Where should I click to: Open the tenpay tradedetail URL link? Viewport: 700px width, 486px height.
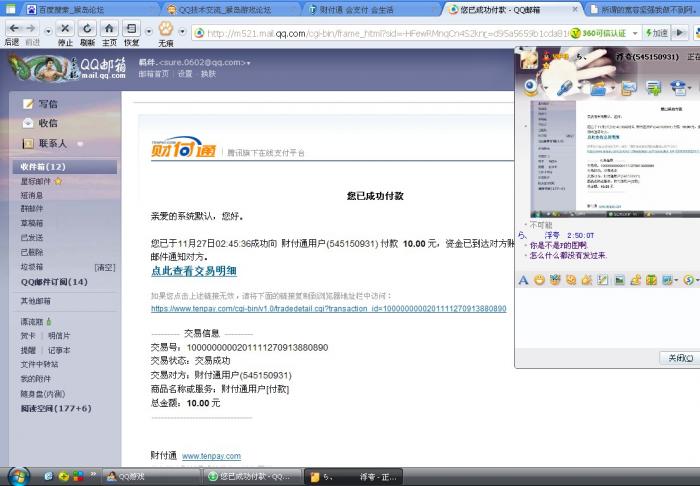coord(329,308)
